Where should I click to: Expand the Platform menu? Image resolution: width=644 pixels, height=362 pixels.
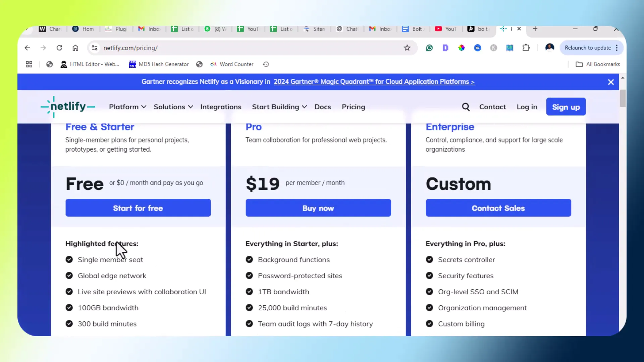[x=127, y=107]
